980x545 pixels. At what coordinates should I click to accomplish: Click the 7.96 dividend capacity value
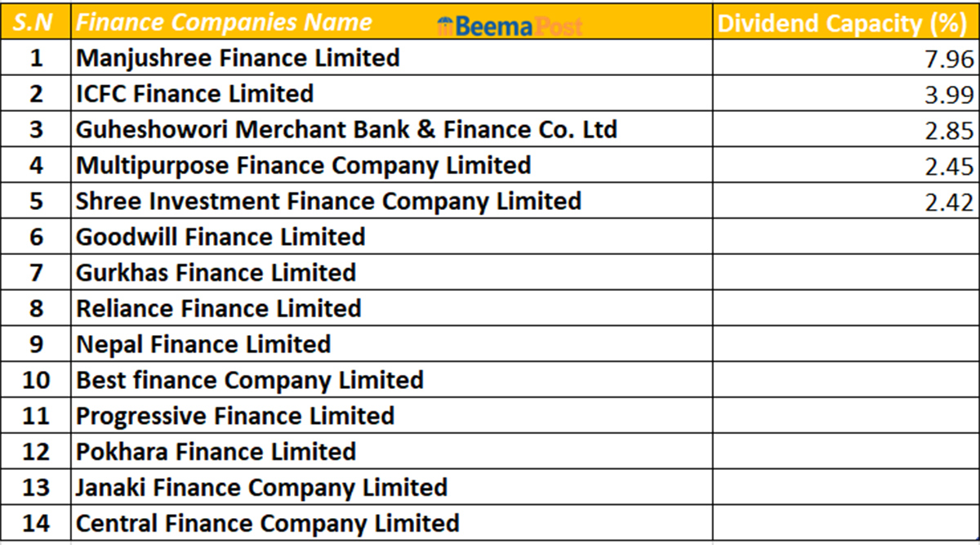click(951, 59)
